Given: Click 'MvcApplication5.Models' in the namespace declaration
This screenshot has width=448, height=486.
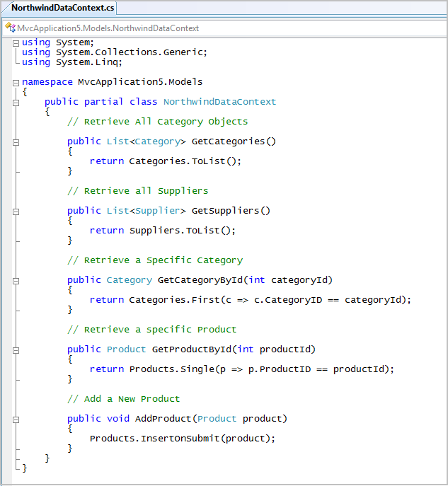Looking at the screenshot, I should (140, 82).
